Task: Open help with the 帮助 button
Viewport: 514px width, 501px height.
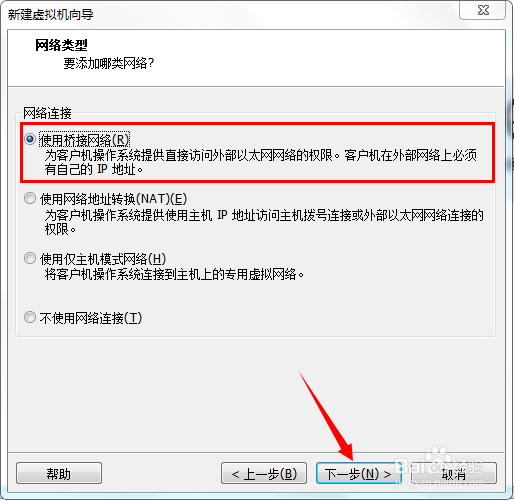Action: point(59,473)
